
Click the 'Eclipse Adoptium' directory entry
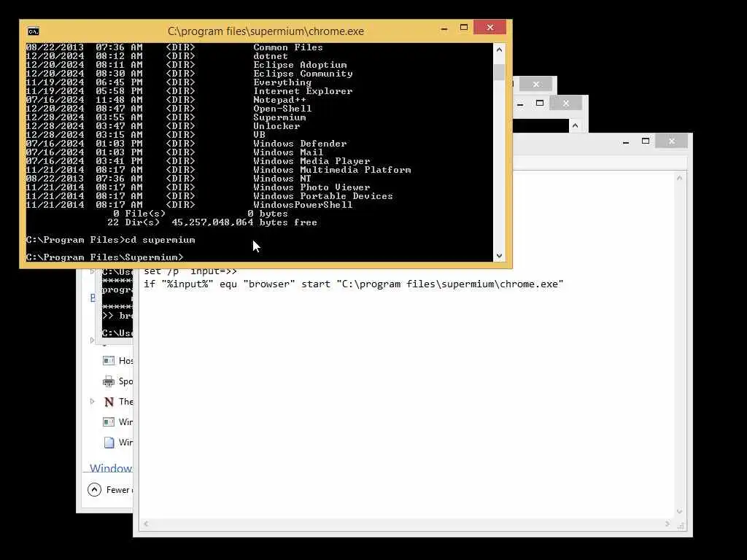pos(300,65)
